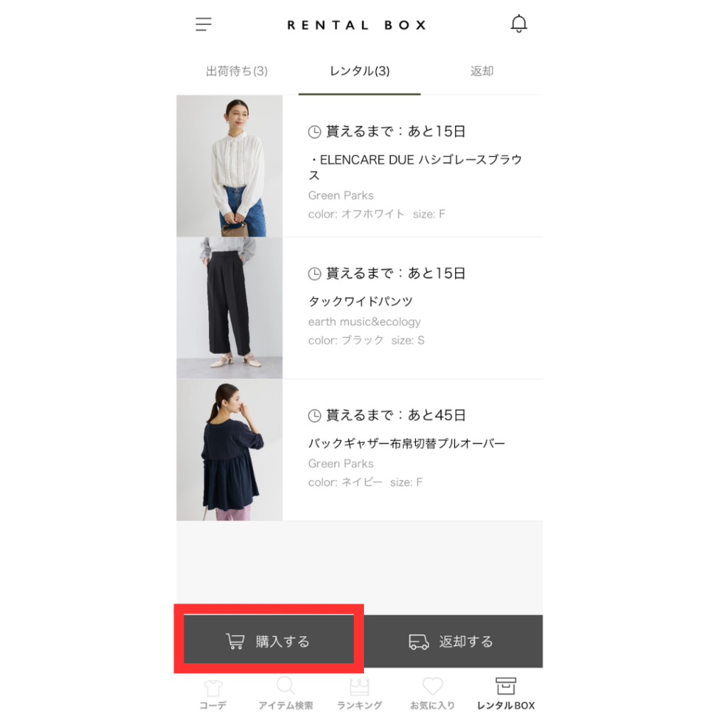Select バックギャザー布帛切替プルオーバー item title

pos(407,444)
